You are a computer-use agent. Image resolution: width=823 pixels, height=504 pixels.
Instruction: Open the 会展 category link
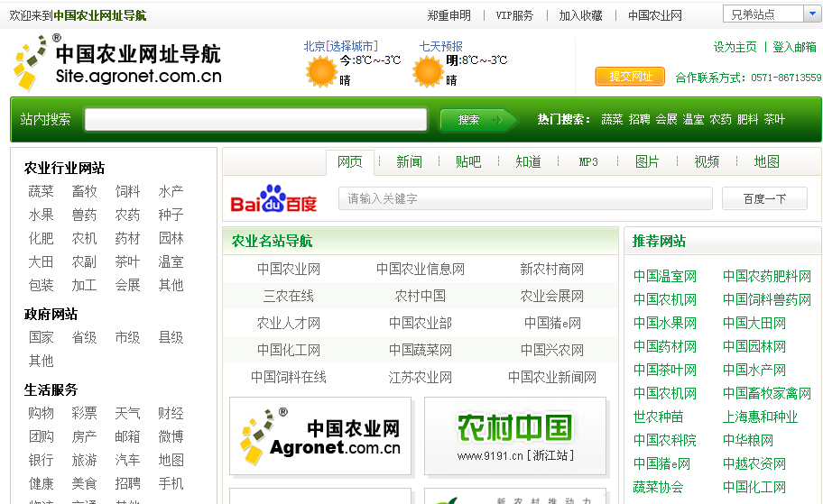(127, 285)
